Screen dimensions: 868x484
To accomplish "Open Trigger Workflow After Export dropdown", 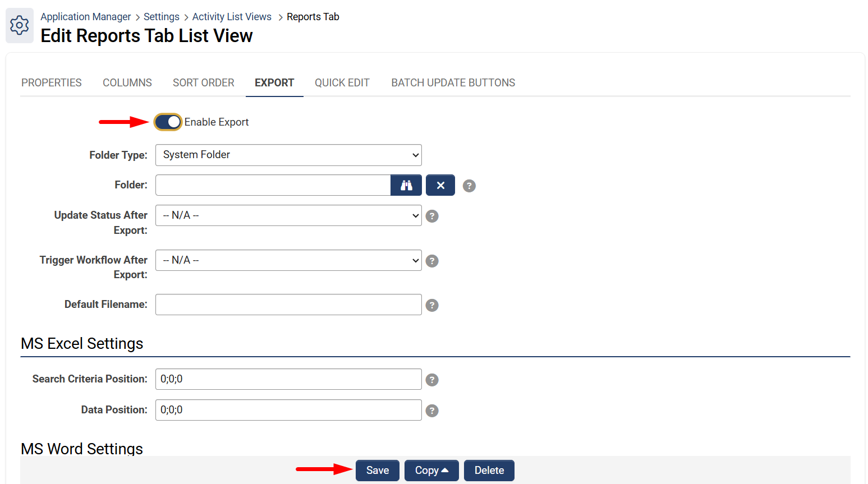I will [x=288, y=260].
